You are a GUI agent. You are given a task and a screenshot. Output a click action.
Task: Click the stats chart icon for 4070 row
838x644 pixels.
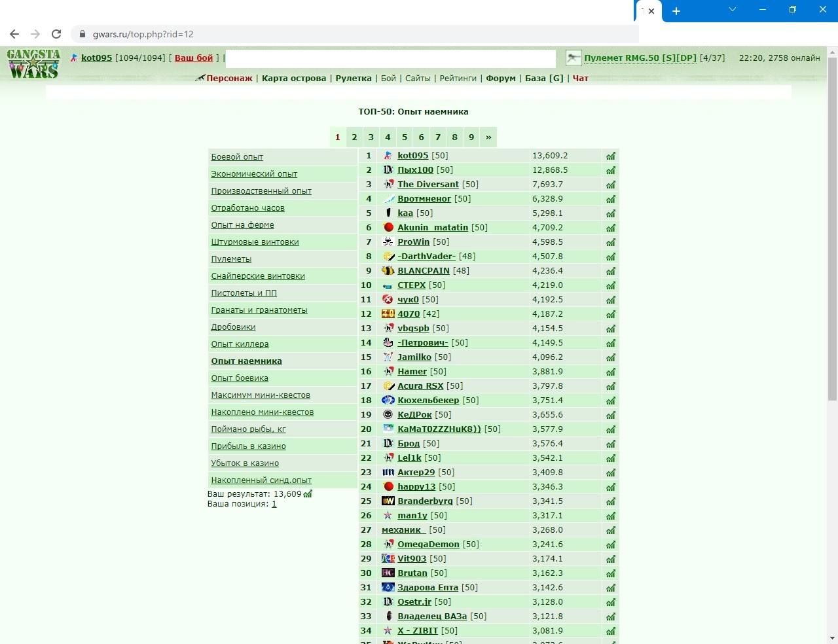point(611,315)
